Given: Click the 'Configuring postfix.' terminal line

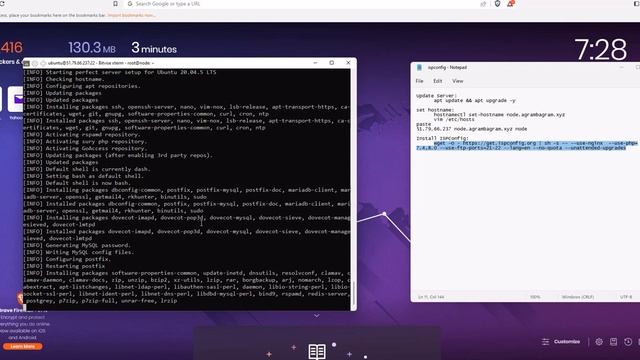Looking at the screenshot, I should pos(67,259).
